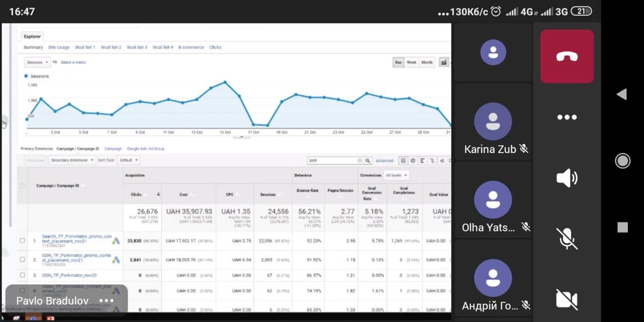Tap the Android recent apps square
The width and height of the screenshot is (644, 322).
[x=622, y=227]
